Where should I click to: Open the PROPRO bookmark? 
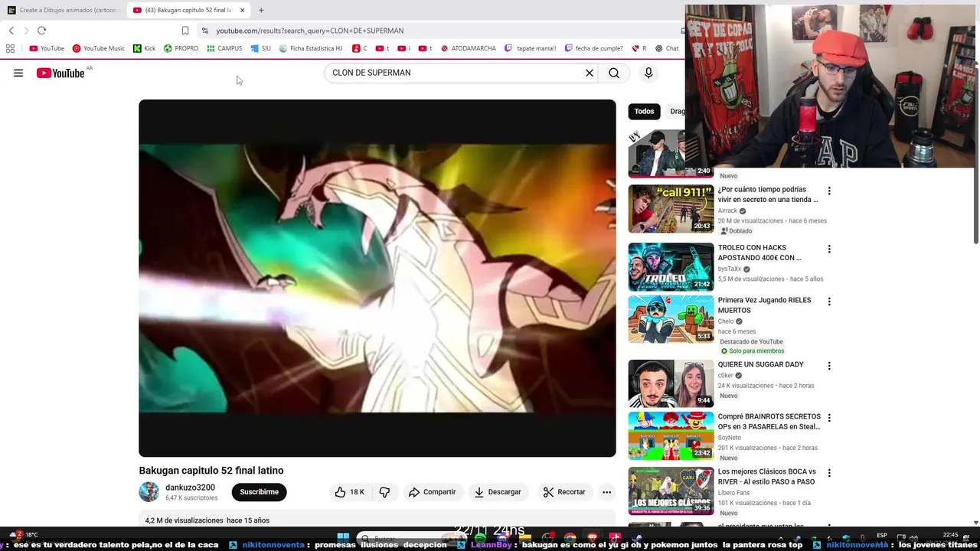pyautogui.click(x=181, y=48)
